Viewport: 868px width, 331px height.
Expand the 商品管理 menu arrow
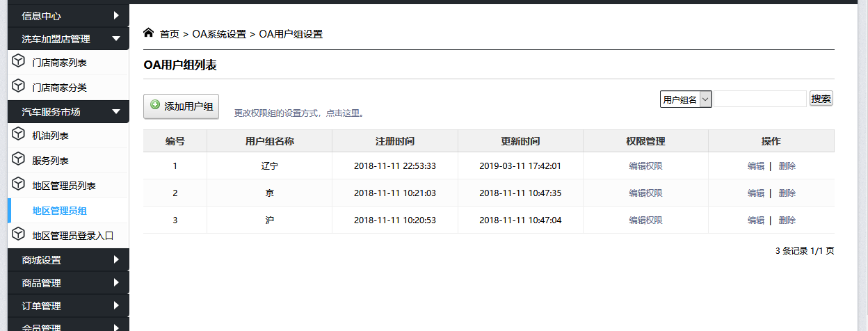pos(116,283)
